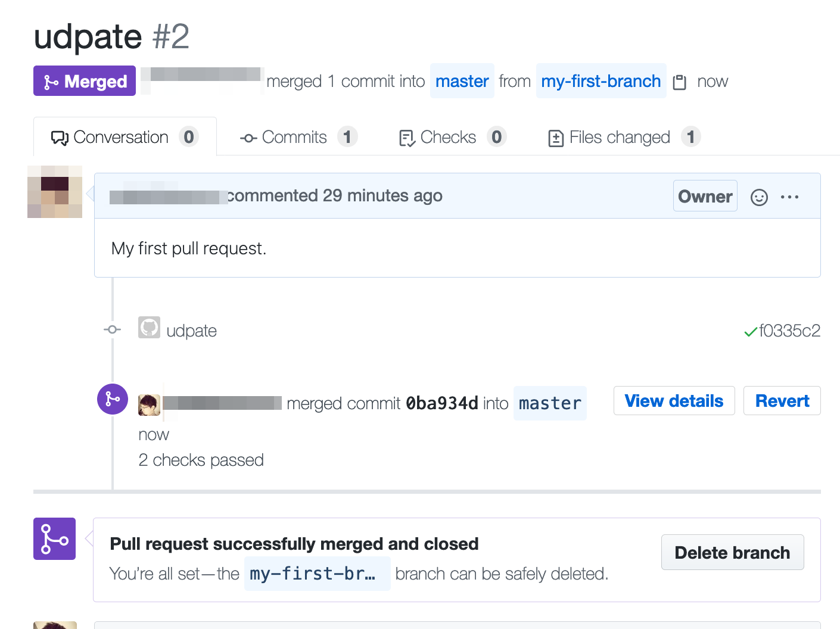Screen dimensions: 840x629
Task: Click the Revert button
Action: (782, 401)
